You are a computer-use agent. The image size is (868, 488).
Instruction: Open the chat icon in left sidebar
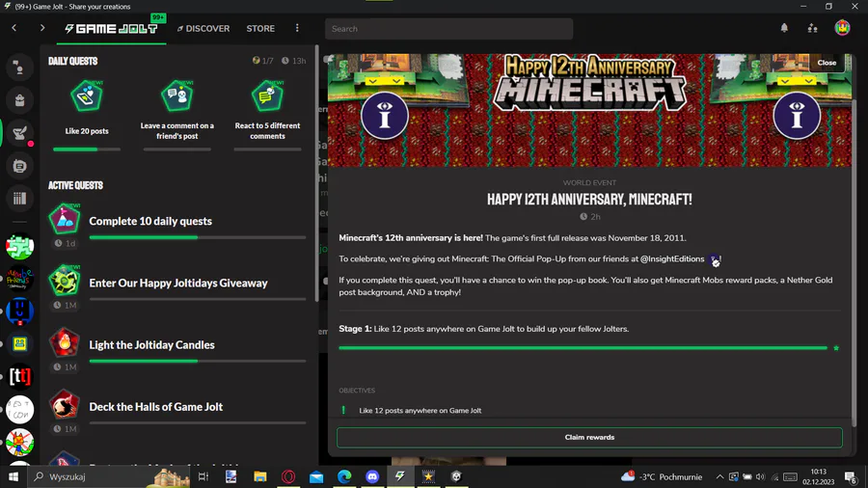coord(19,68)
